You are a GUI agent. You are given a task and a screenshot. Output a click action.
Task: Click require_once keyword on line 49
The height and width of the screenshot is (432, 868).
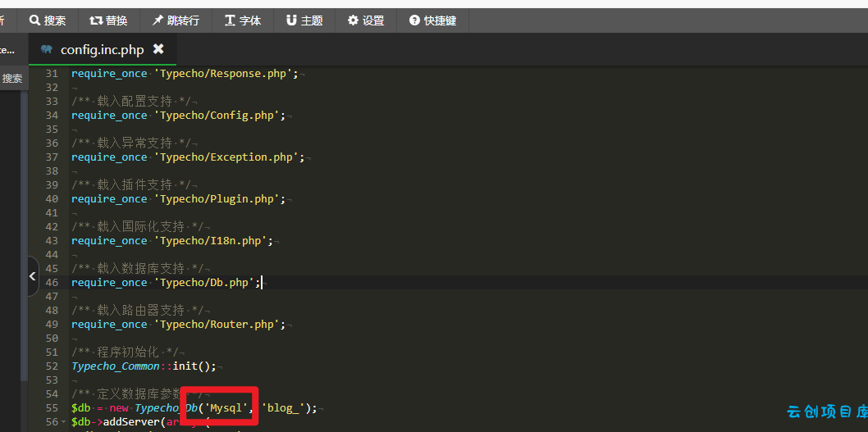[x=109, y=324]
